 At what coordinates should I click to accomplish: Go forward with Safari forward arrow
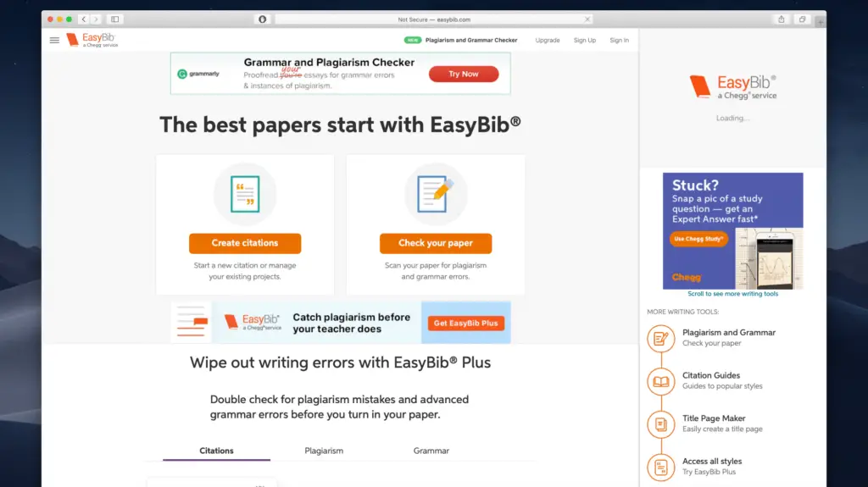pyautogui.click(x=96, y=19)
